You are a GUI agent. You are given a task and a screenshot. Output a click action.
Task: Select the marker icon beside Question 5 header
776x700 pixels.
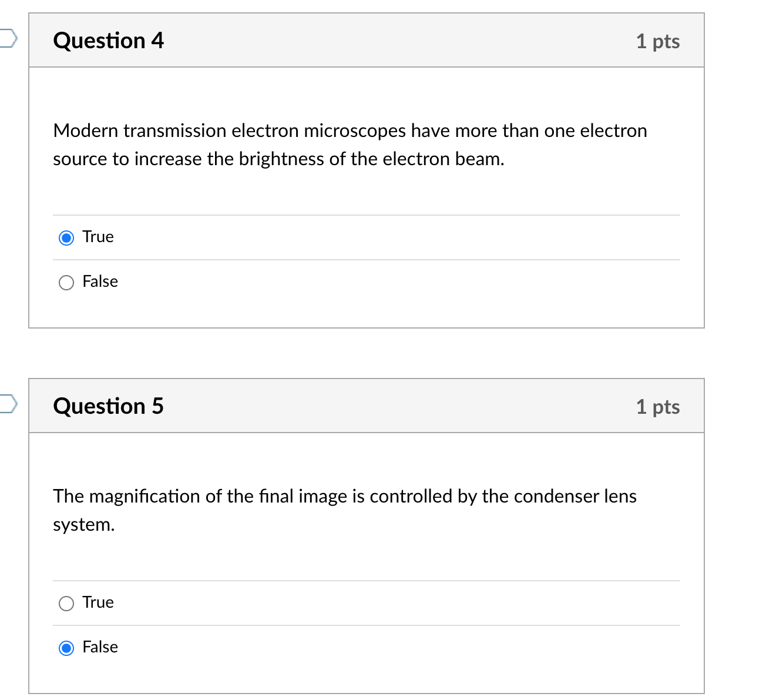(x=6, y=403)
